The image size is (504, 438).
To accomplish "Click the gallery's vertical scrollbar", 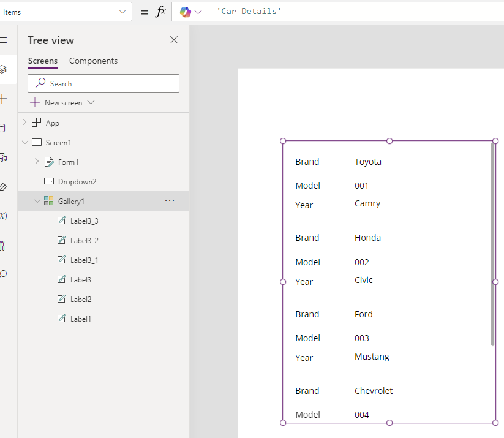I will pyautogui.click(x=492, y=244).
